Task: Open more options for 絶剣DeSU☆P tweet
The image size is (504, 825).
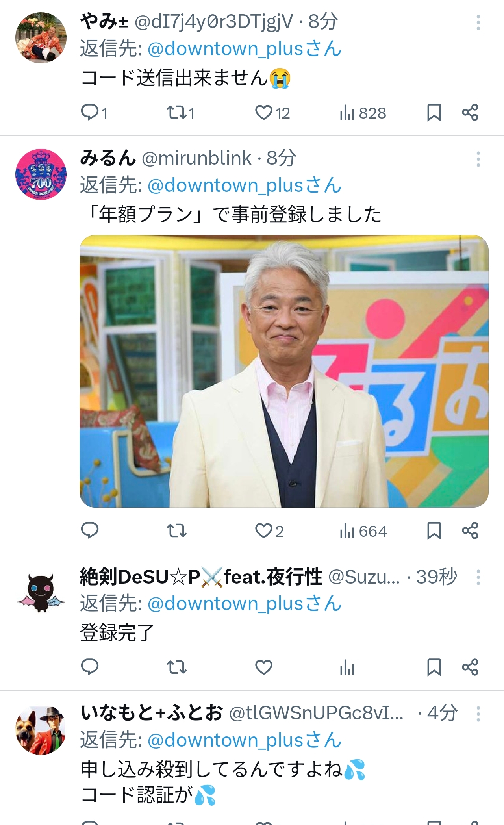Action: (x=478, y=577)
